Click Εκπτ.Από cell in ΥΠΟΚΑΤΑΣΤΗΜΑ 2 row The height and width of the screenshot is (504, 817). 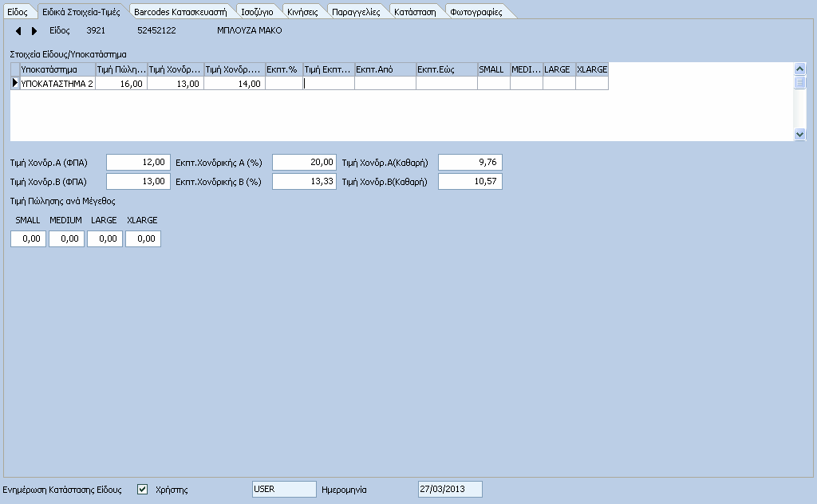coord(385,83)
